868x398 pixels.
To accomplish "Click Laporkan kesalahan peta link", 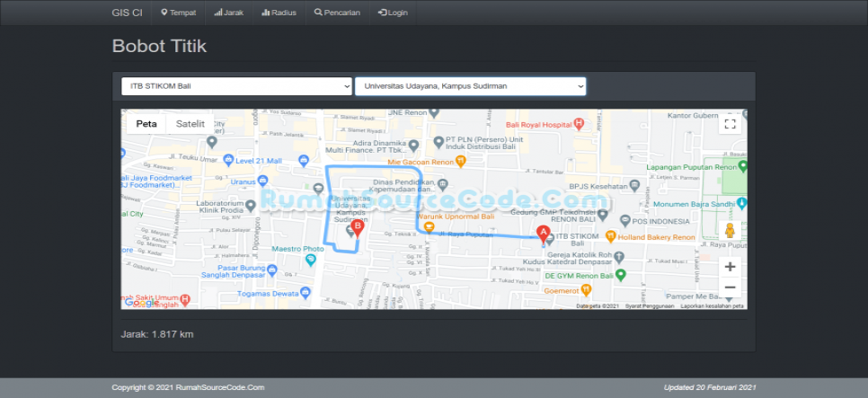I will pos(712,306).
